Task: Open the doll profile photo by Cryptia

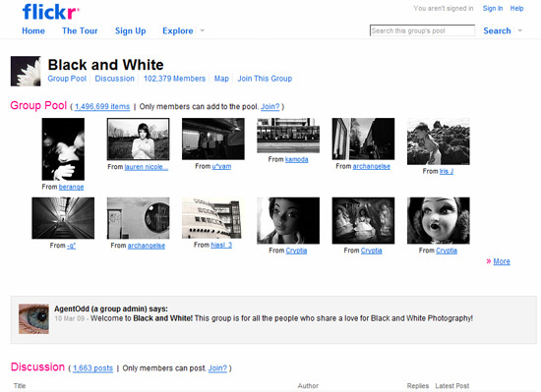Action: pos(288,220)
